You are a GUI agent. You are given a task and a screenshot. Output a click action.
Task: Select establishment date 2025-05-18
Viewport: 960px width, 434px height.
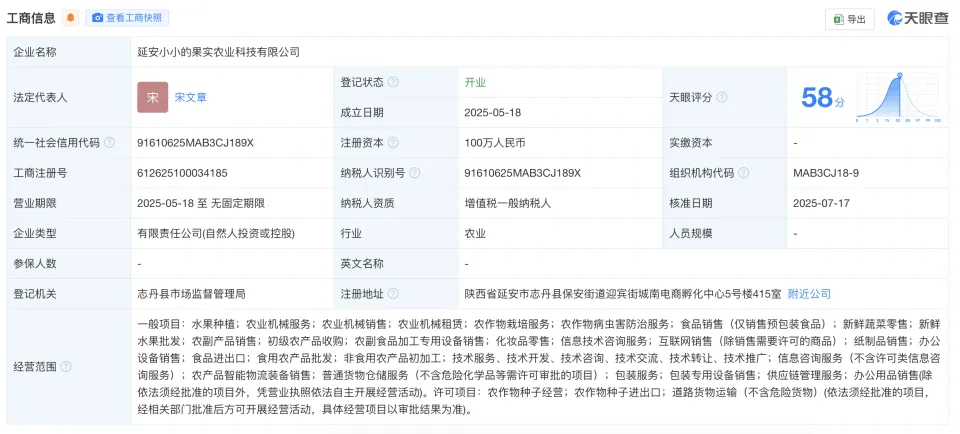click(x=493, y=113)
